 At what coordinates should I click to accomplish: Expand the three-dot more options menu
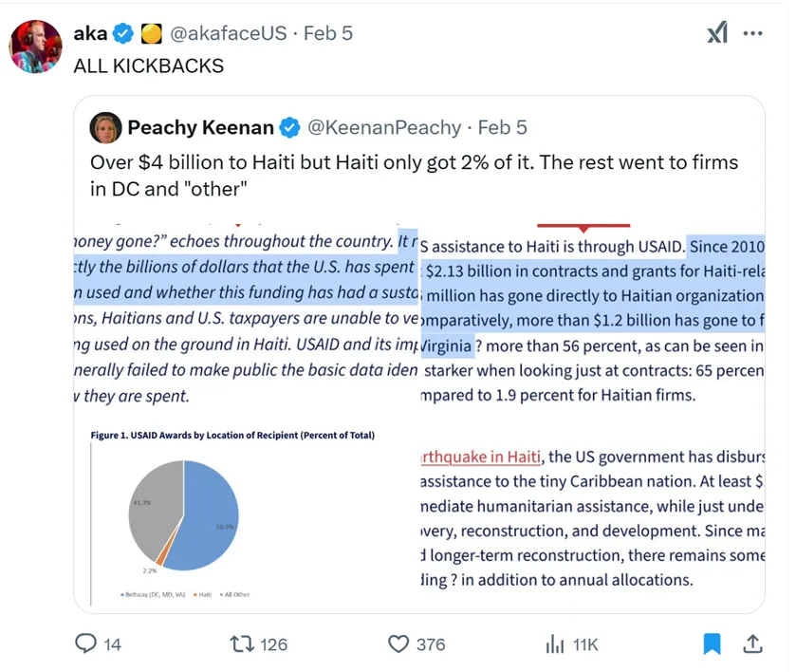tap(752, 33)
